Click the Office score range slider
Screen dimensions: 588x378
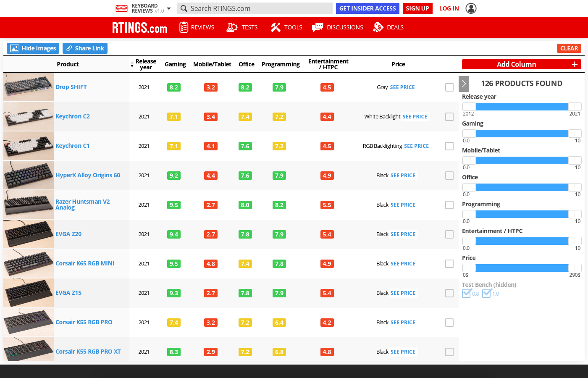click(522, 187)
